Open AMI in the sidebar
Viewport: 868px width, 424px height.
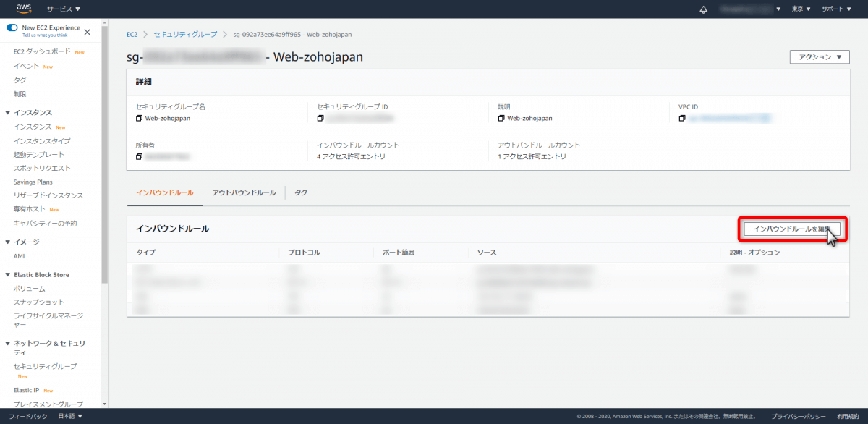20,256
